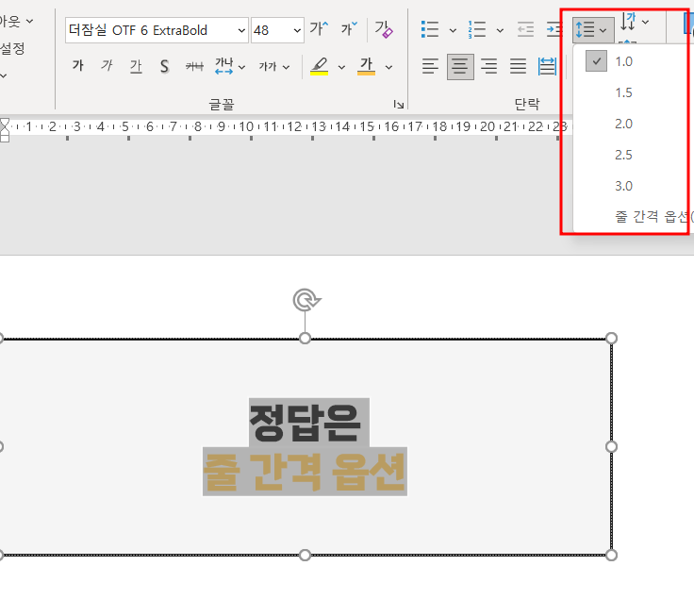Viewport: 694px width, 616px height.
Task: Open character spacing options
Action: pos(224,66)
